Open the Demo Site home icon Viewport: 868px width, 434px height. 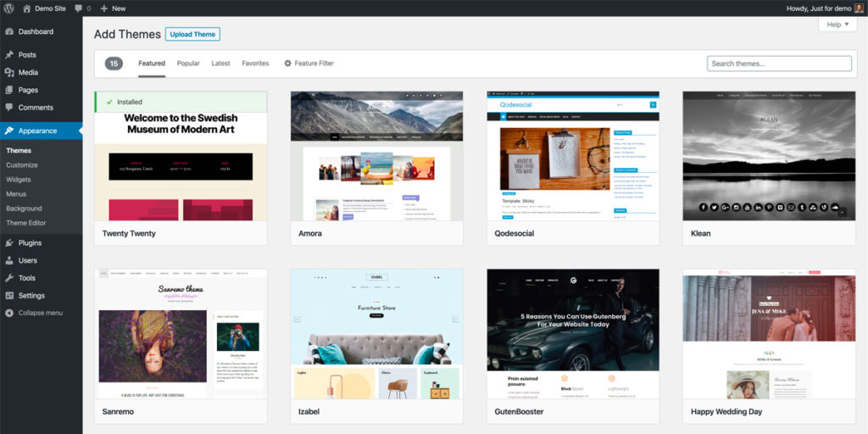point(26,8)
